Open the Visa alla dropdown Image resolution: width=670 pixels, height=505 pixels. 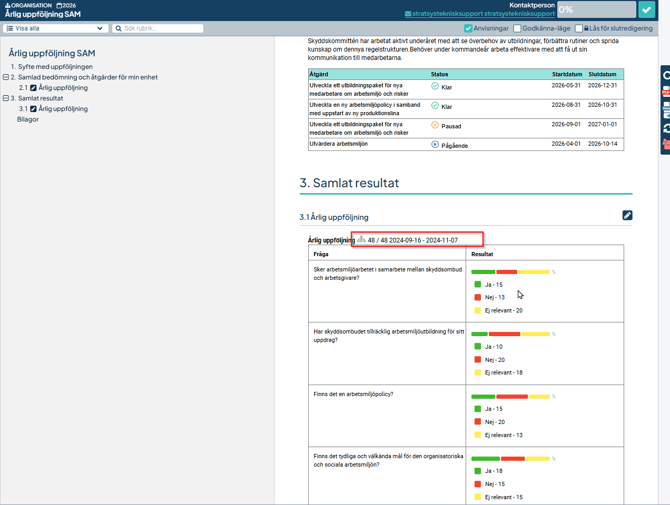(56, 28)
